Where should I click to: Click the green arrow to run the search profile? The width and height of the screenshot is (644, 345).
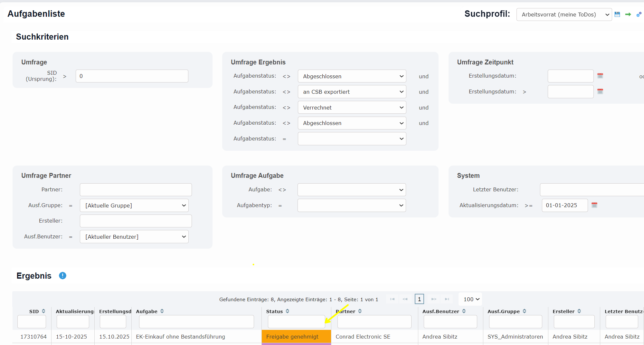coord(628,14)
